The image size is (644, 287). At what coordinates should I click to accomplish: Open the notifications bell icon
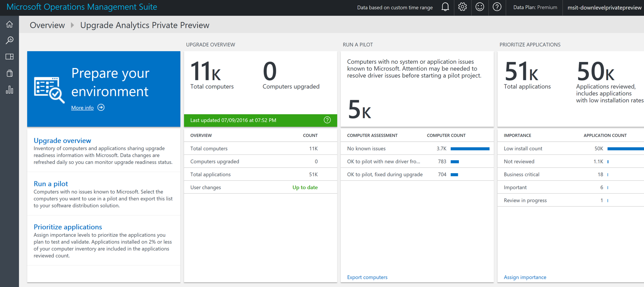pyautogui.click(x=445, y=7)
